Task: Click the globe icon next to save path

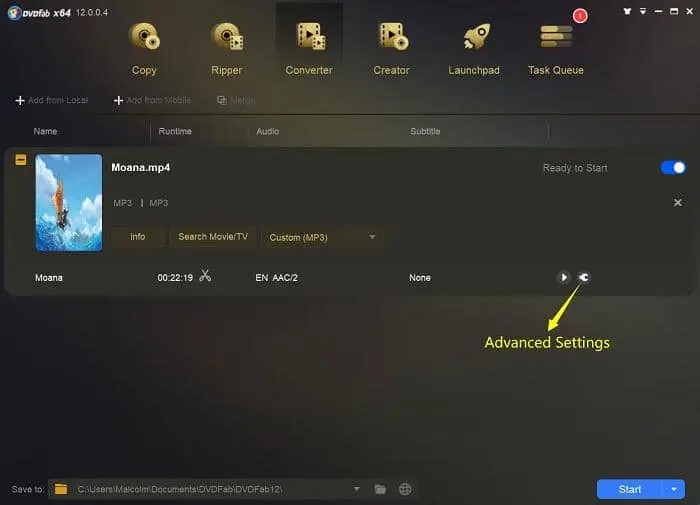Action: click(405, 489)
